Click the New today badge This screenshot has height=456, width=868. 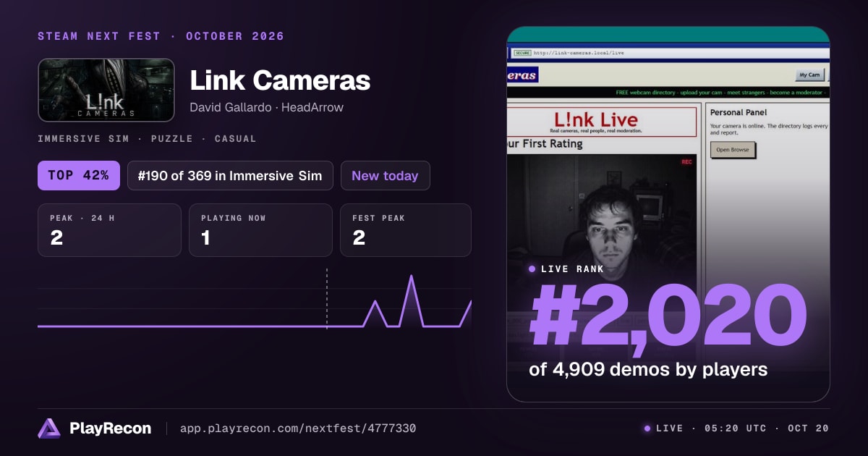pos(385,175)
